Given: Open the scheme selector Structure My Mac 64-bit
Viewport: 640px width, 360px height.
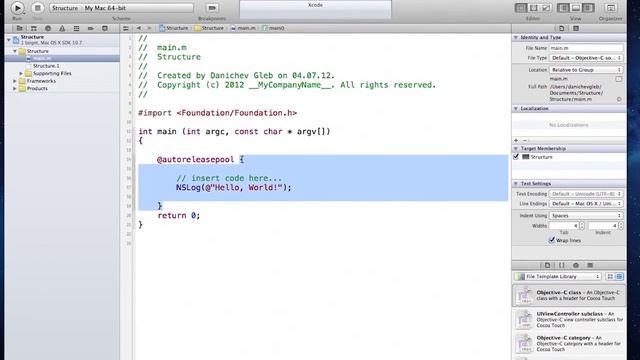Looking at the screenshot, I should coord(121,8).
